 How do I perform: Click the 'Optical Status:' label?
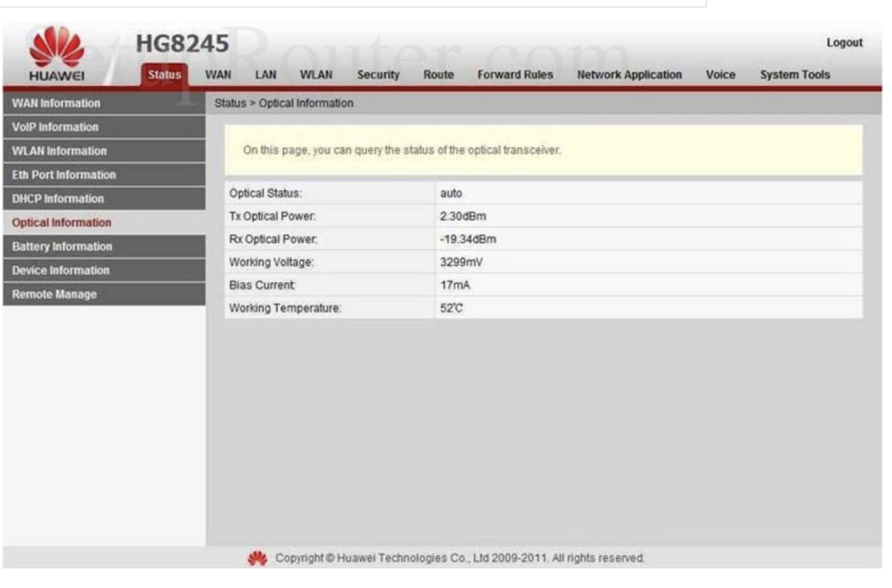point(265,193)
